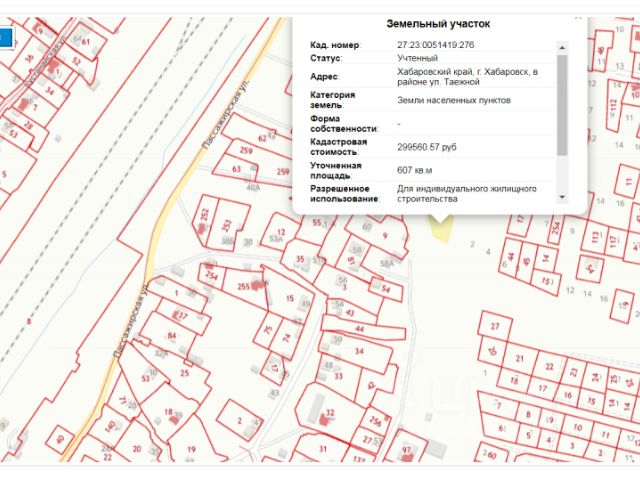Click on parcel numbered 84
Viewport: 640px width, 480px height.
point(171,336)
